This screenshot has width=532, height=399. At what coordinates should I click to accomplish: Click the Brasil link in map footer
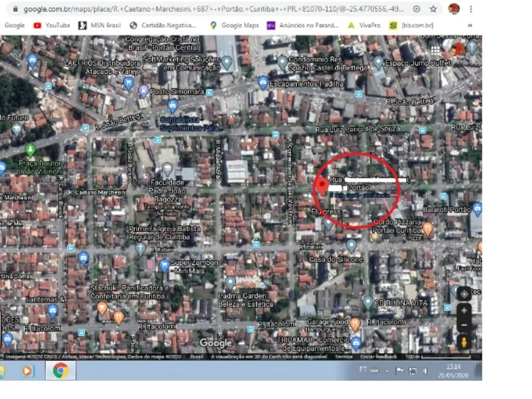click(x=197, y=356)
